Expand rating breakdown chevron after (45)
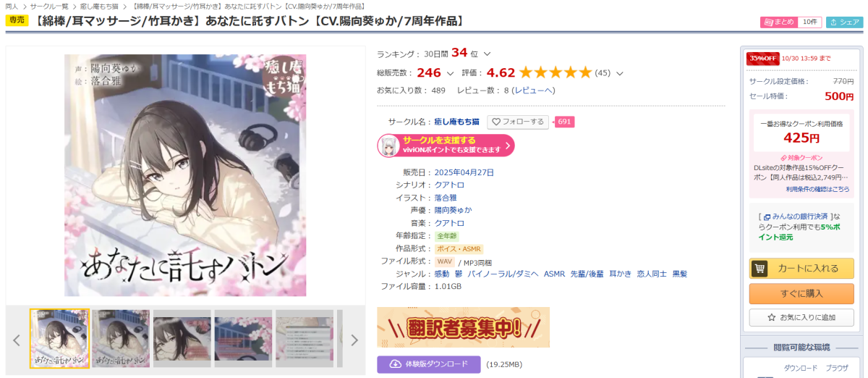 pos(620,73)
